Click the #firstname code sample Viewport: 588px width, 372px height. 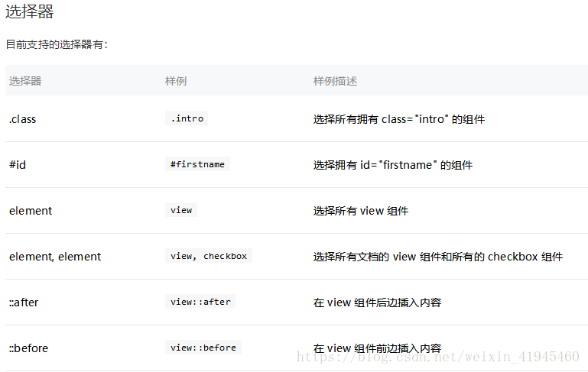tap(197, 164)
